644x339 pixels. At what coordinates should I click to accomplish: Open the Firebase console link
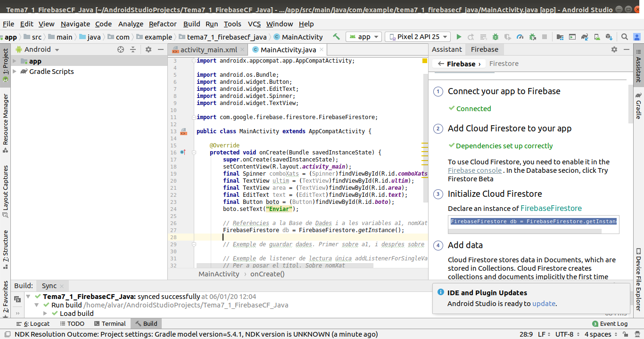point(475,170)
